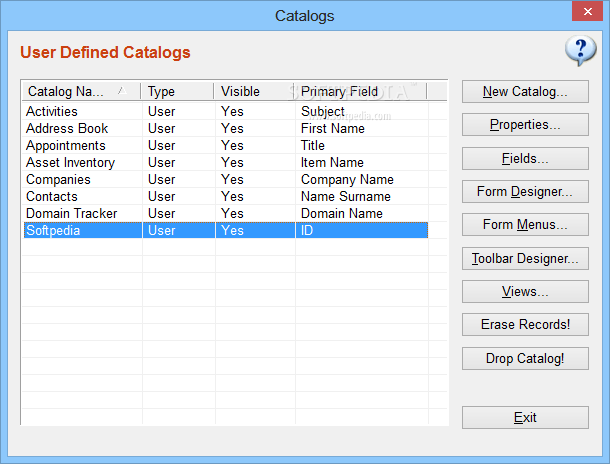The image size is (610, 464).
Task: Launch the Form Designer
Action: tap(525, 191)
